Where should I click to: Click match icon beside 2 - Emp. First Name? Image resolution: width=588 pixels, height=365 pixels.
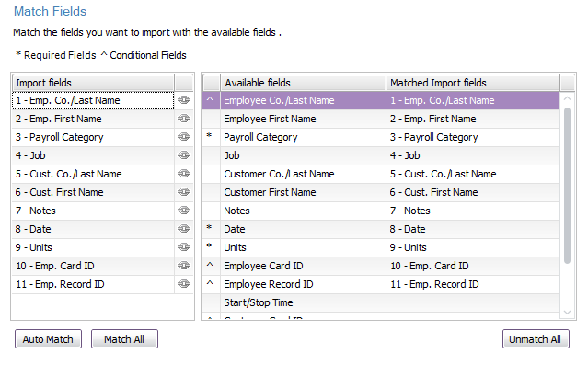(184, 119)
